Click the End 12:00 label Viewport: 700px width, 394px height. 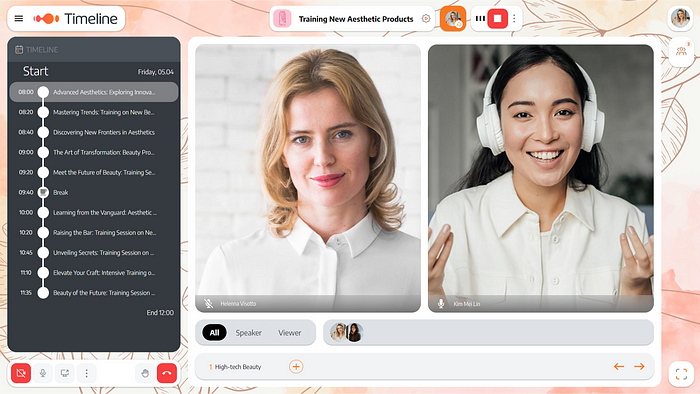click(160, 312)
